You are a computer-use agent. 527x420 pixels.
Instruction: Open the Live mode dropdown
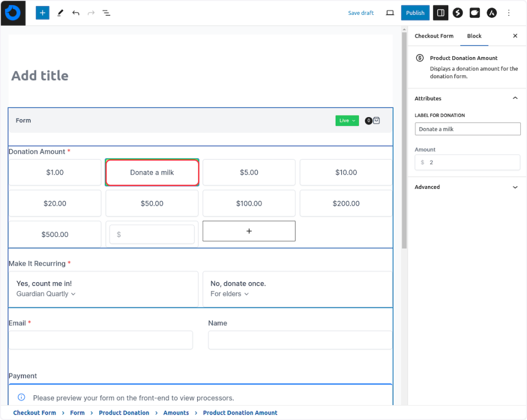click(x=346, y=121)
